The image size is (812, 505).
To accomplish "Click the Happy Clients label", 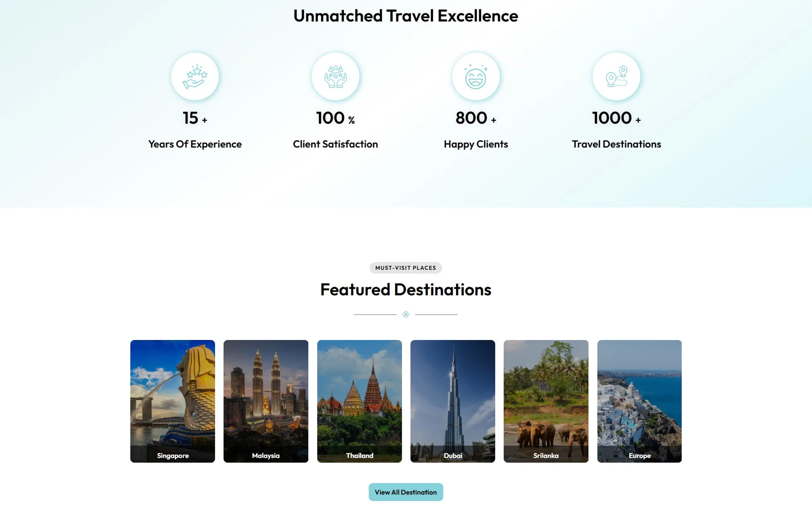I will coord(476,144).
